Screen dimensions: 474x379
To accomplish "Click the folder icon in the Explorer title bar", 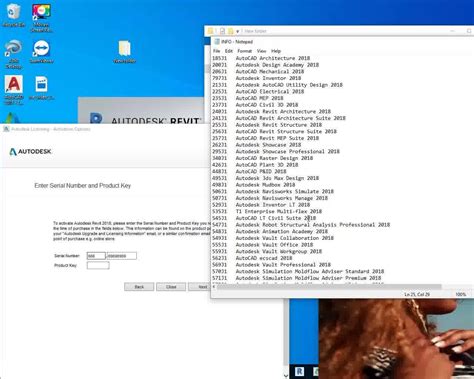I will pyautogui.click(x=210, y=31).
